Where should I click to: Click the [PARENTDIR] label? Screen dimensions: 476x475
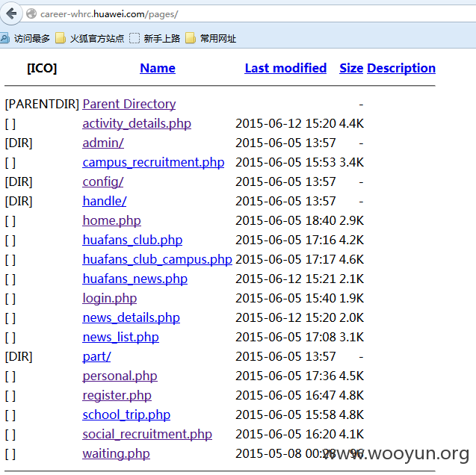coord(42,104)
